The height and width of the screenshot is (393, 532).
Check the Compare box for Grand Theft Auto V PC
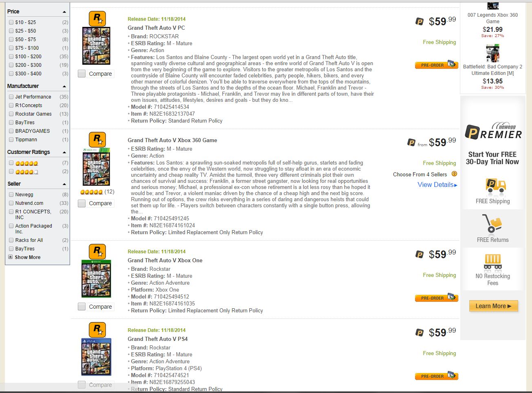point(81,74)
